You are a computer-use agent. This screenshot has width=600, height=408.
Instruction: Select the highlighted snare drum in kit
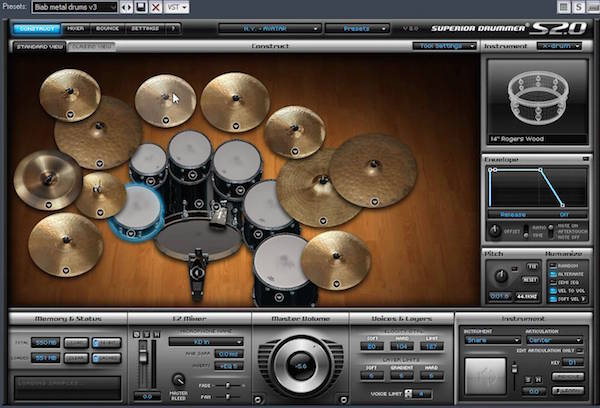(138, 209)
